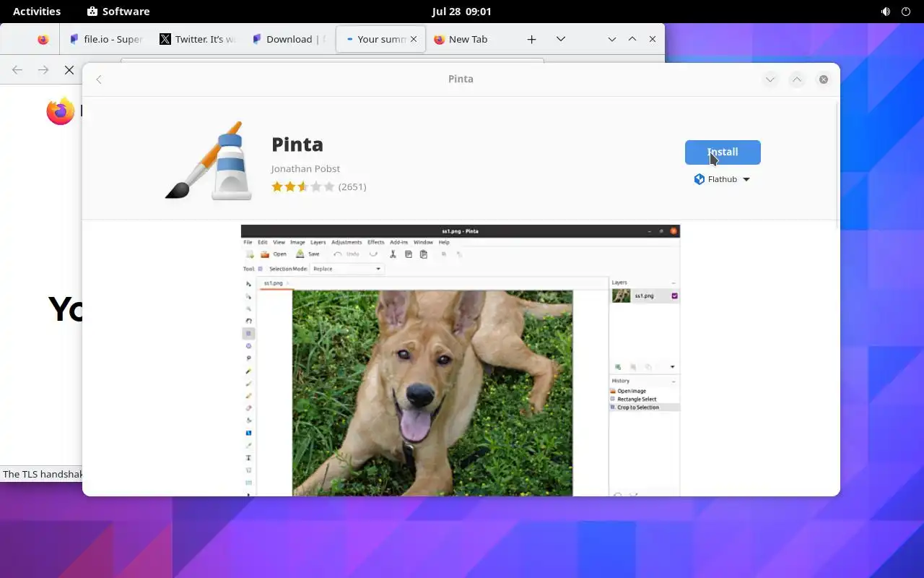
Task: Switch to the file.io tab in Firefox
Action: pos(106,40)
